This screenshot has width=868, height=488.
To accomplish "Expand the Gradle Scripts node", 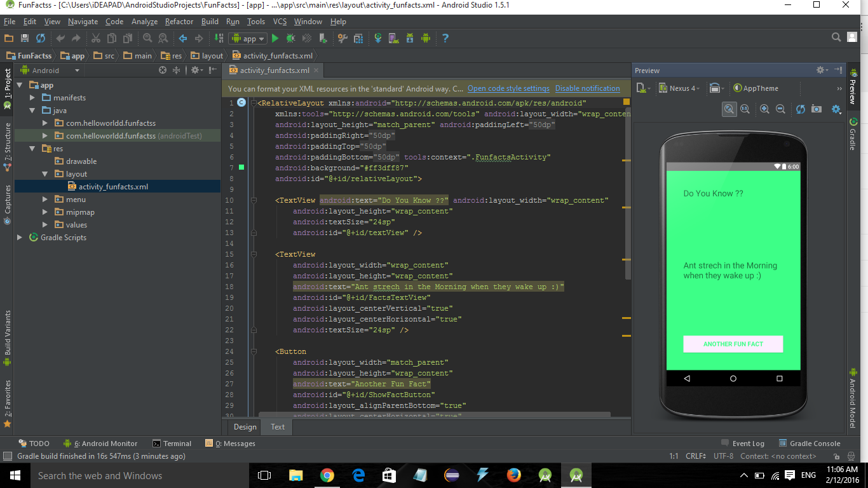I will [20, 238].
